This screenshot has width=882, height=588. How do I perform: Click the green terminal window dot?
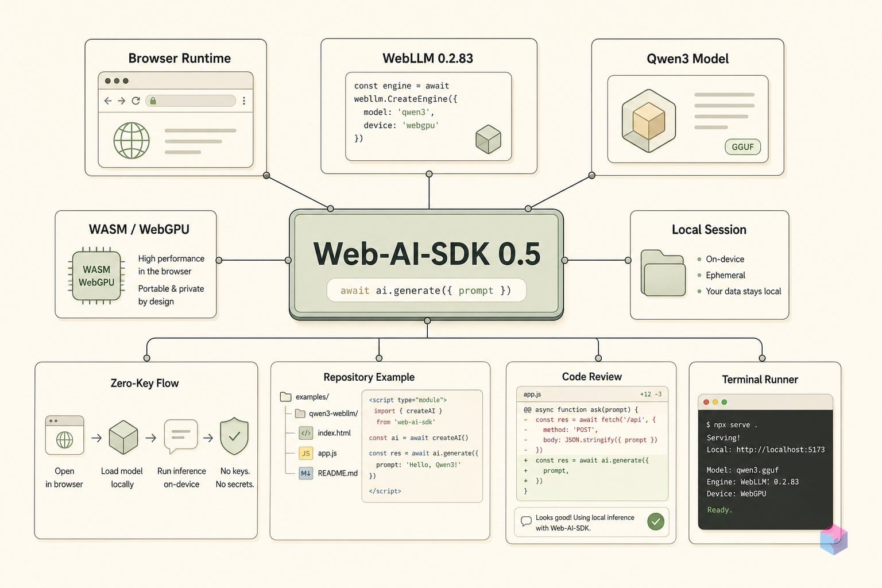(x=724, y=402)
